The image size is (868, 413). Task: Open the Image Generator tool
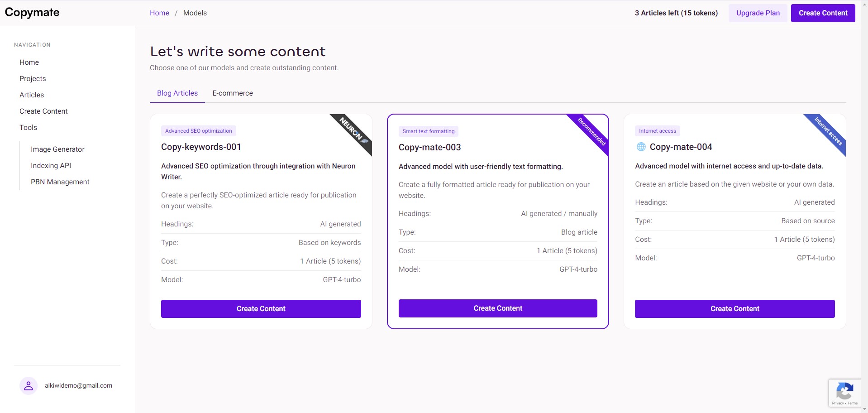point(57,149)
